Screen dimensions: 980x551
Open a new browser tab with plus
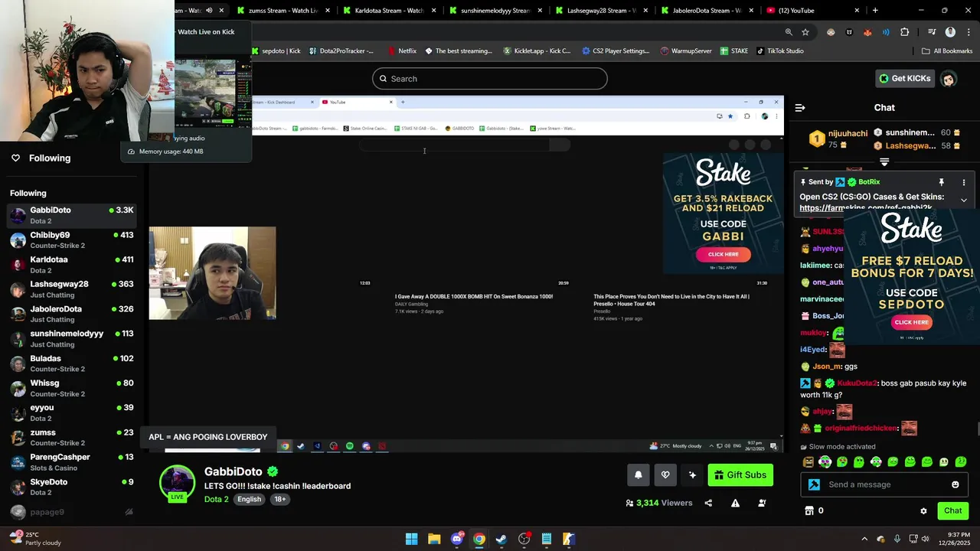click(875, 11)
